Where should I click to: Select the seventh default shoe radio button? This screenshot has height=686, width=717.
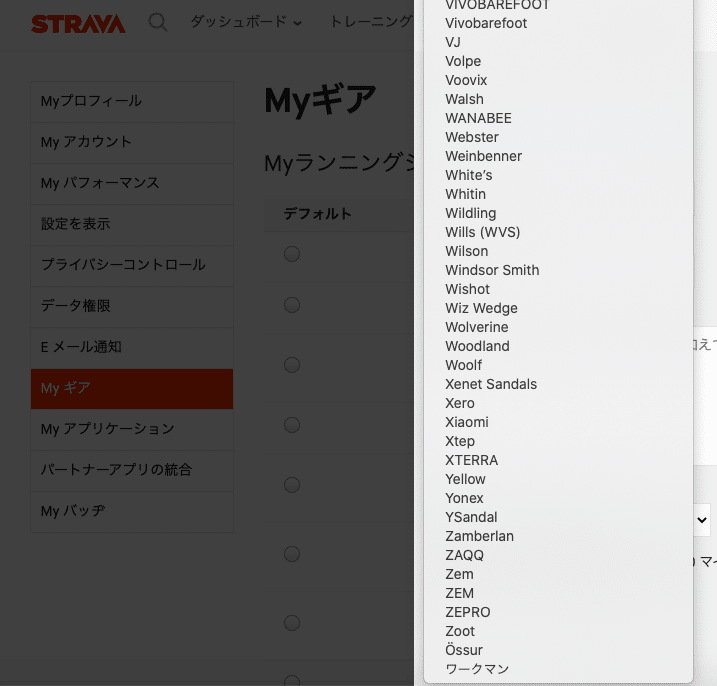pyautogui.click(x=292, y=623)
